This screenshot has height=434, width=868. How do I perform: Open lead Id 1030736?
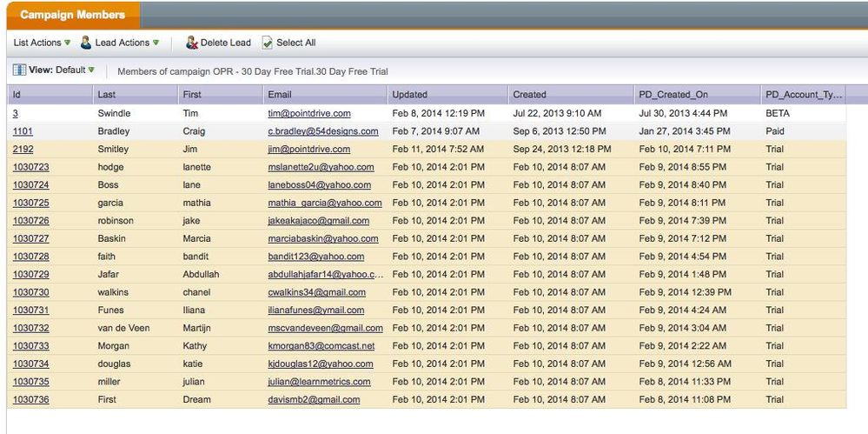(30, 399)
